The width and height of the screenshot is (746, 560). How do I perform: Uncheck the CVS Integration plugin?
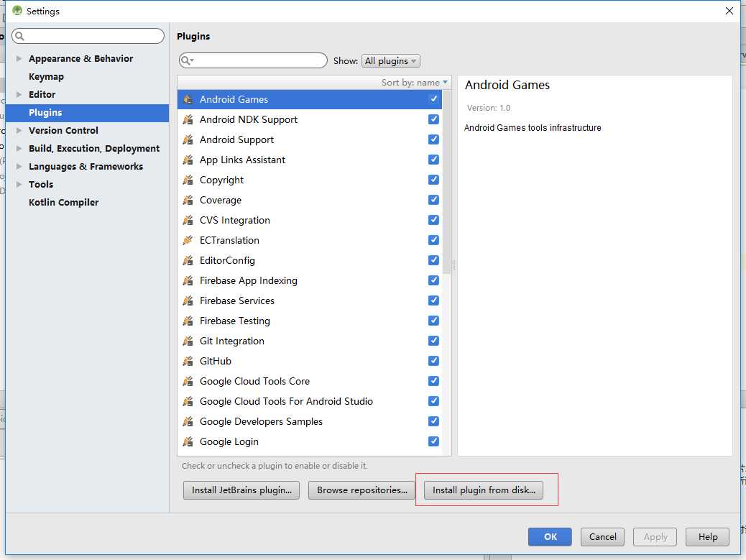433,220
